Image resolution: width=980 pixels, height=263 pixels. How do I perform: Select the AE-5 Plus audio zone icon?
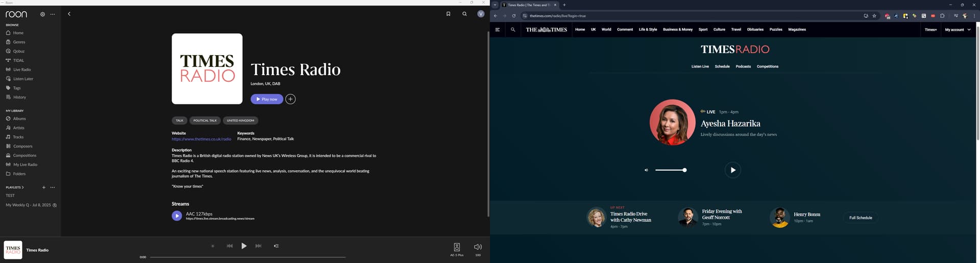[x=457, y=248]
